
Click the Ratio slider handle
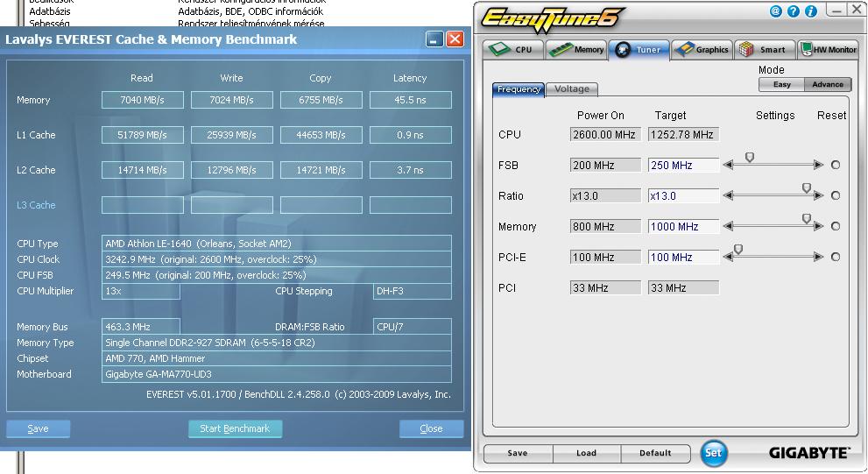[x=807, y=188]
